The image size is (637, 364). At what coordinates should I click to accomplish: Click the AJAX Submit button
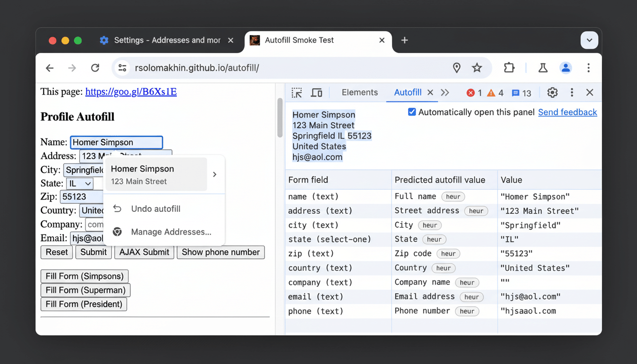click(x=144, y=252)
